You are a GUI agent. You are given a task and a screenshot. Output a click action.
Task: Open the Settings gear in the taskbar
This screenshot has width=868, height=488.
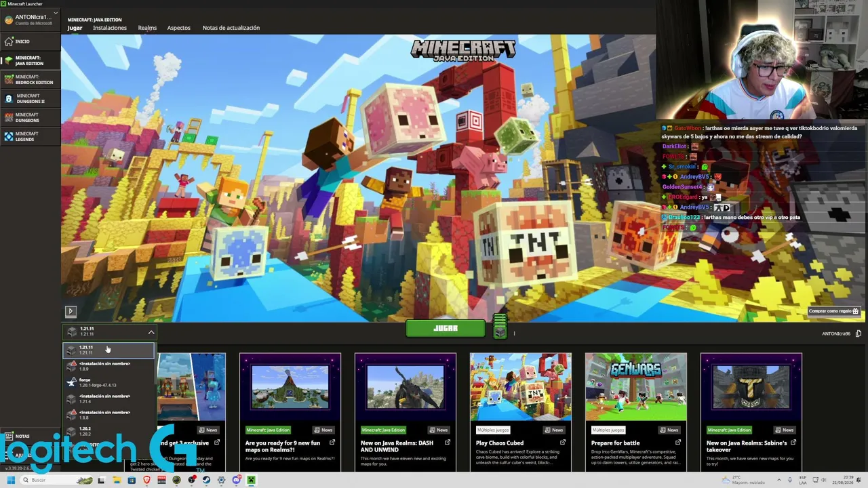(x=221, y=481)
